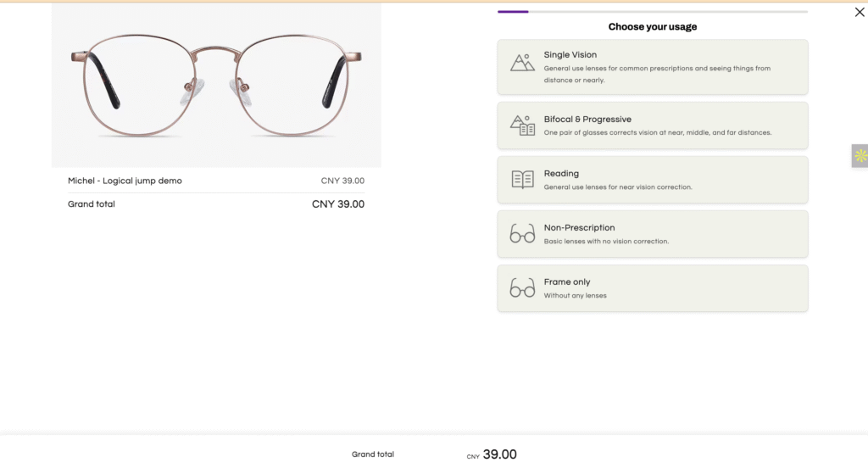Click the Single Vision mountain icon
868x468 pixels.
522,63
